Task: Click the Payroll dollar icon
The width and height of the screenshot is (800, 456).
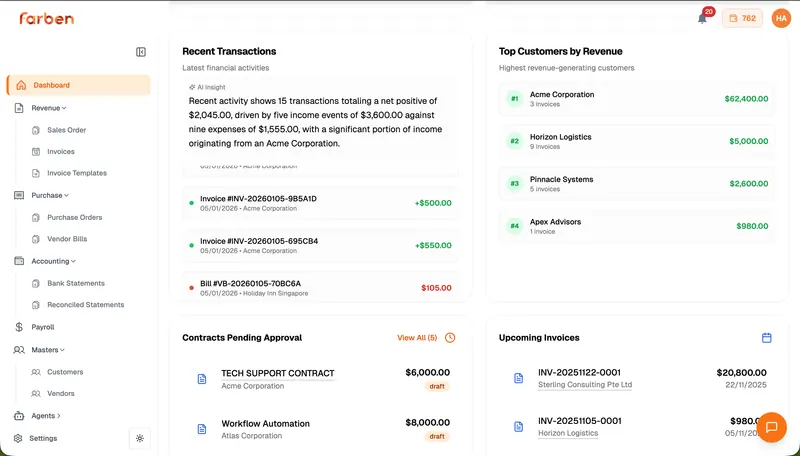Action: [19, 327]
